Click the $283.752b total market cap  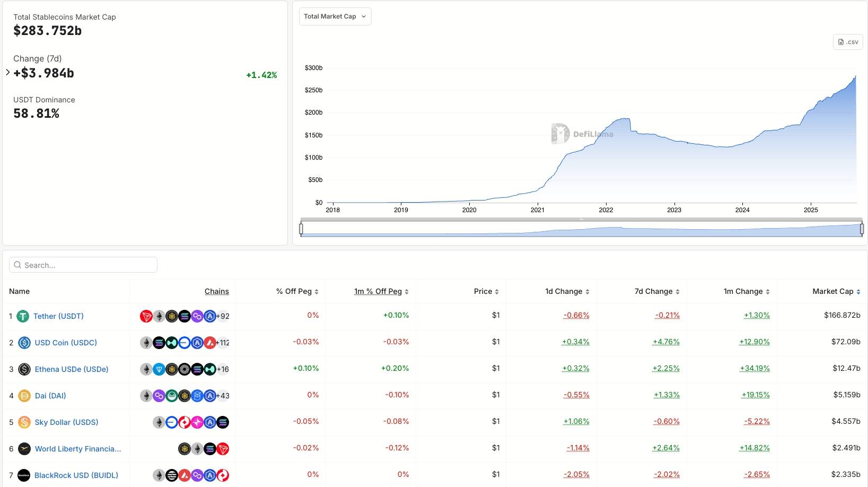[48, 31]
